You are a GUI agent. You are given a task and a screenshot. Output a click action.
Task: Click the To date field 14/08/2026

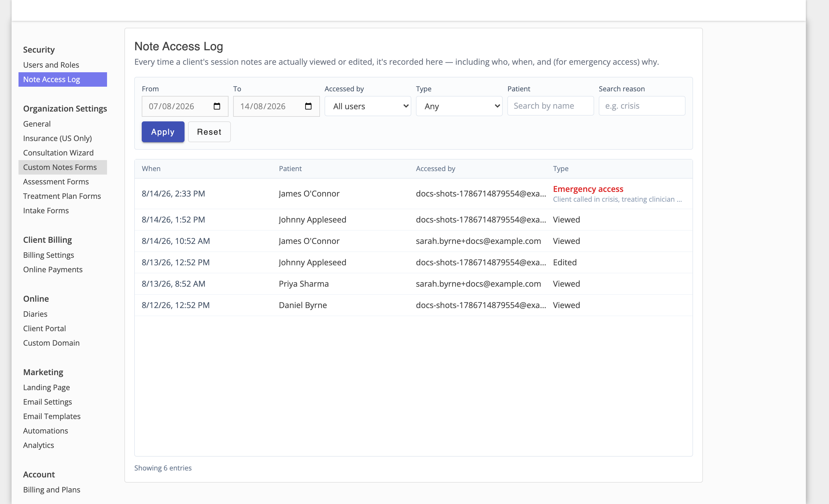(x=276, y=106)
